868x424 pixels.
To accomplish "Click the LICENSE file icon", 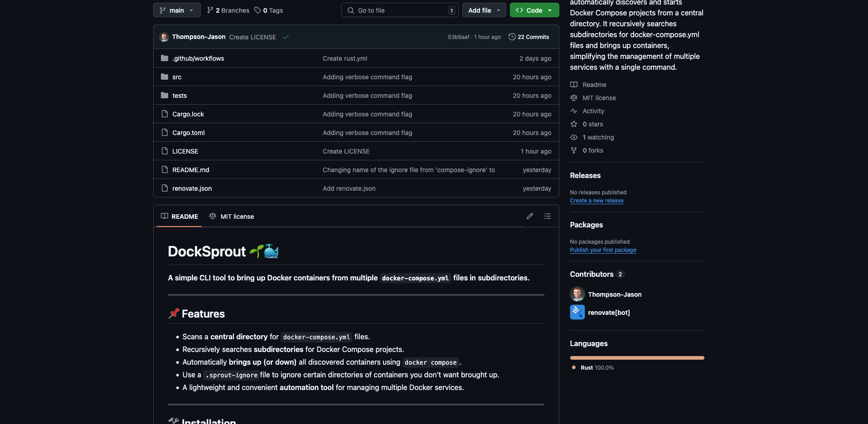I will [165, 151].
